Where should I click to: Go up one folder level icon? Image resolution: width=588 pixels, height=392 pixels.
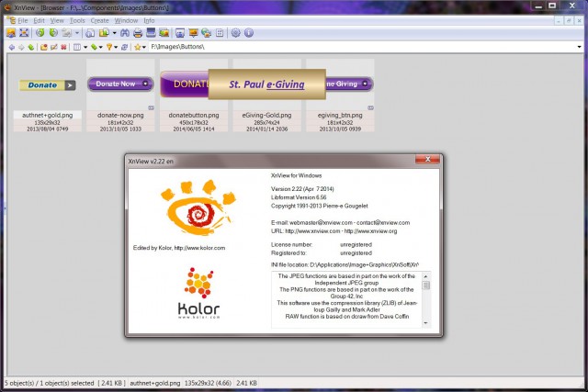[30, 47]
